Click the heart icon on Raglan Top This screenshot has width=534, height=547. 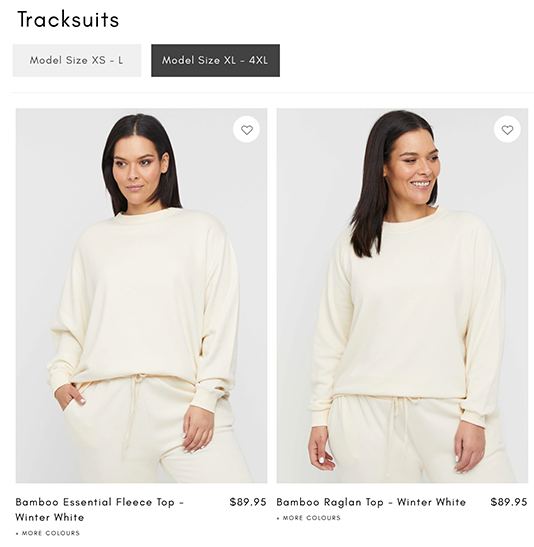507,129
